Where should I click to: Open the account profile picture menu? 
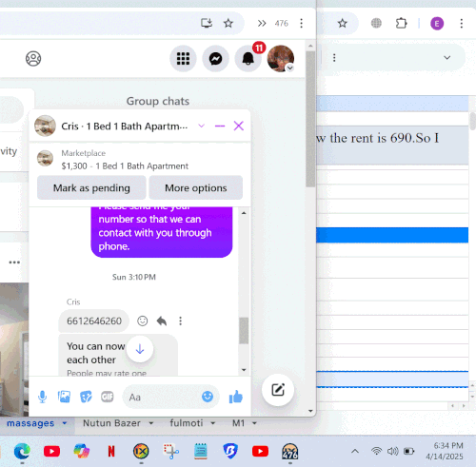tap(281, 59)
